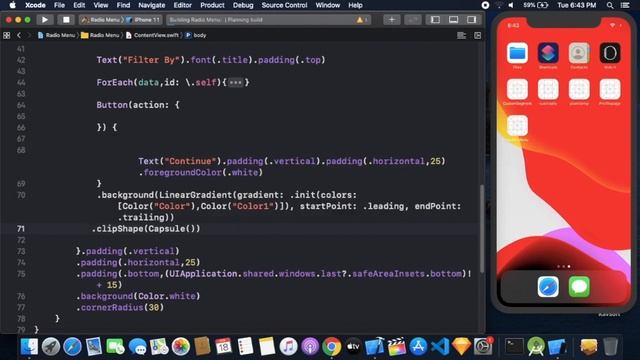Open App Store from the Dock

point(418,347)
